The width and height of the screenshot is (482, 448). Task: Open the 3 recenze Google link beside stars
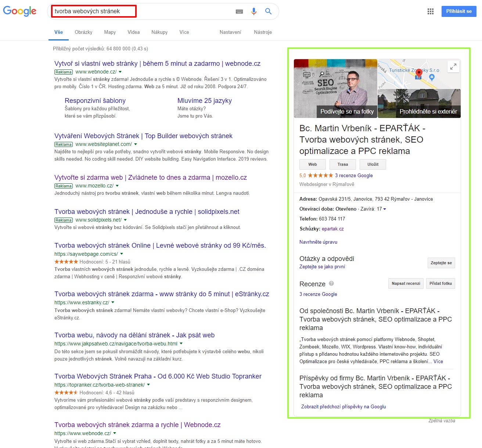354,175
